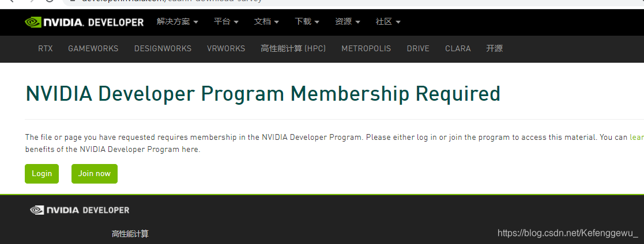Expand the 平台 dropdown menu
This screenshot has width=644, height=244.
click(226, 22)
